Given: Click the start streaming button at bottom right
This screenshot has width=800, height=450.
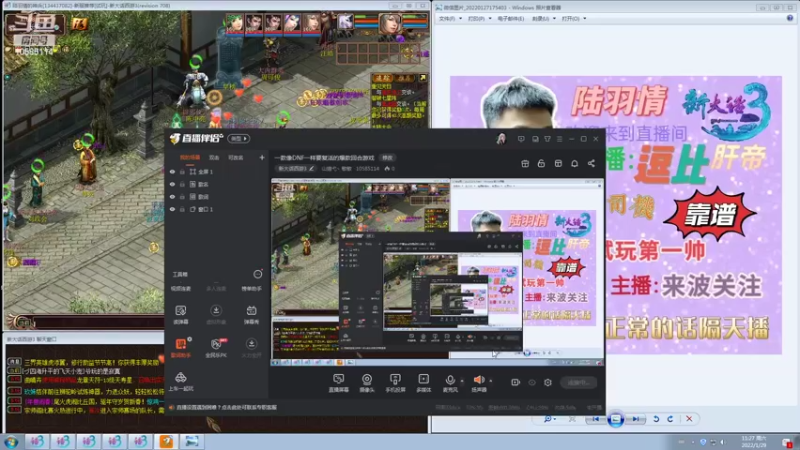Looking at the screenshot, I should coord(579,382).
